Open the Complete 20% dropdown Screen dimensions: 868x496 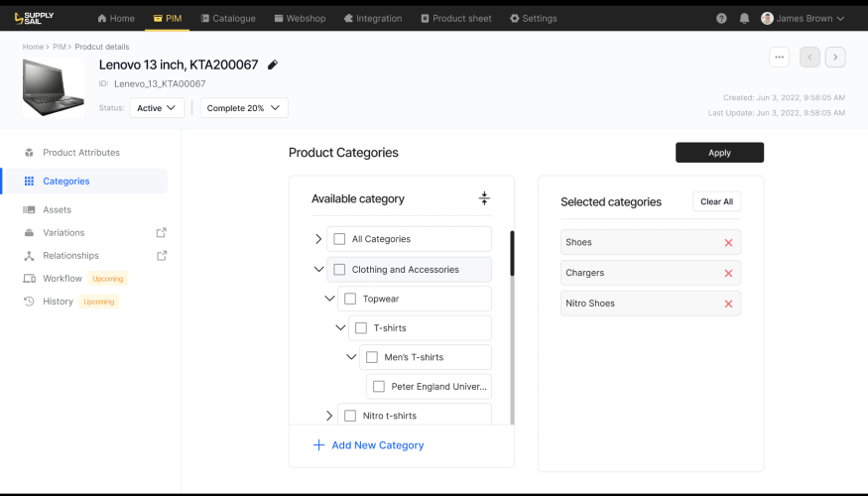(x=244, y=108)
